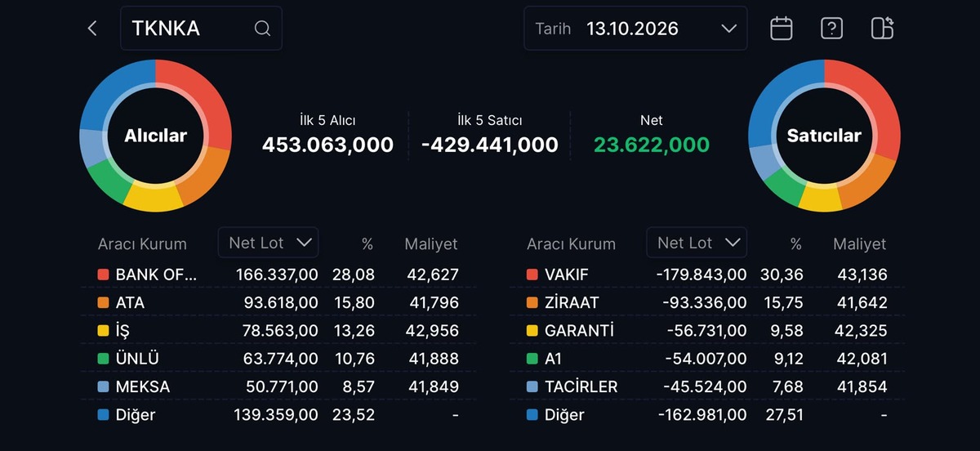This screenshot has width=980, height=451.
Task: Click the red swatch beside VAKIF
Action: coord(532,275)
